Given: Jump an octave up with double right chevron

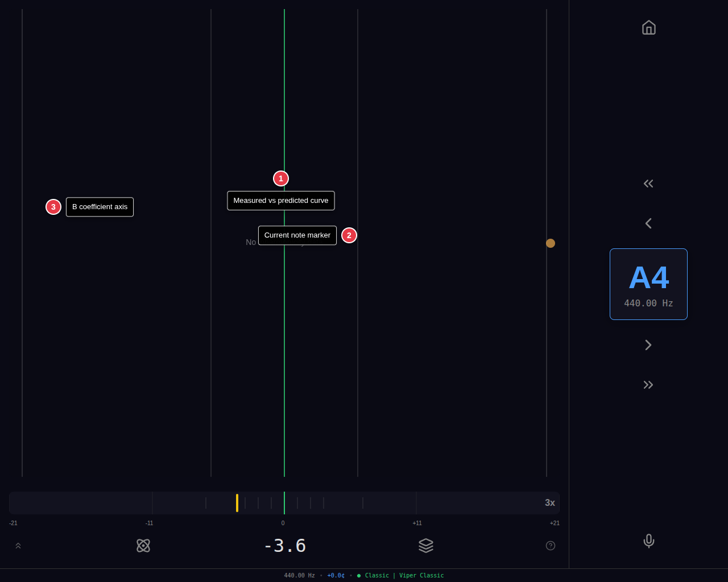Looking at the screenshot, I should 648,384.
